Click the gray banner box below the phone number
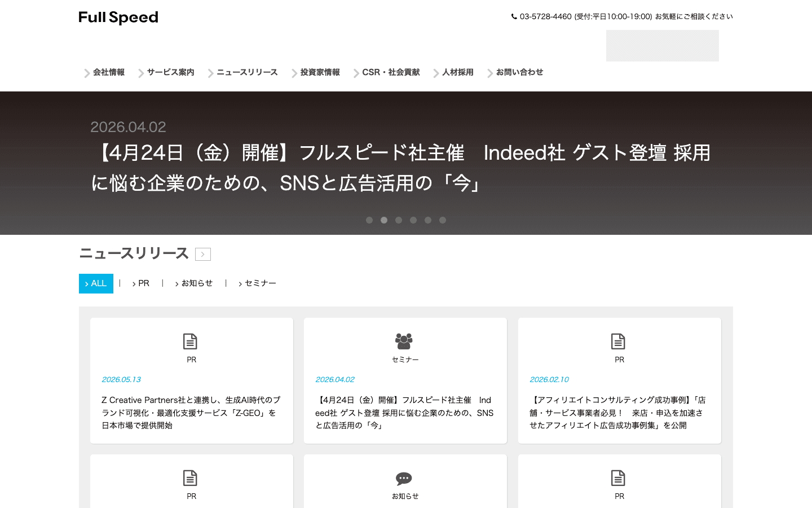 click(663, 46)
